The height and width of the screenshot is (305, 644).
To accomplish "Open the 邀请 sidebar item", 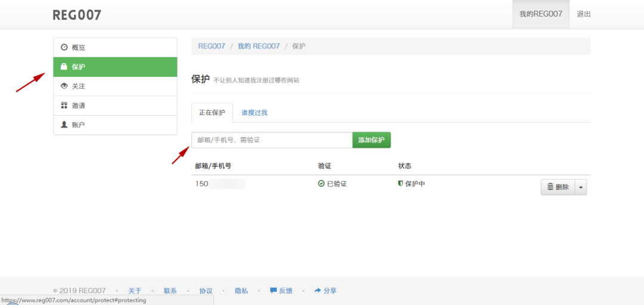I will [115, 105].
